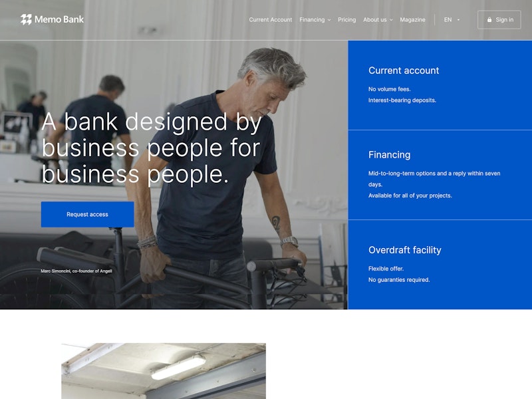Click the Sign in button
This screenshot has height=399, width=532.
click(x=499, y=20)
